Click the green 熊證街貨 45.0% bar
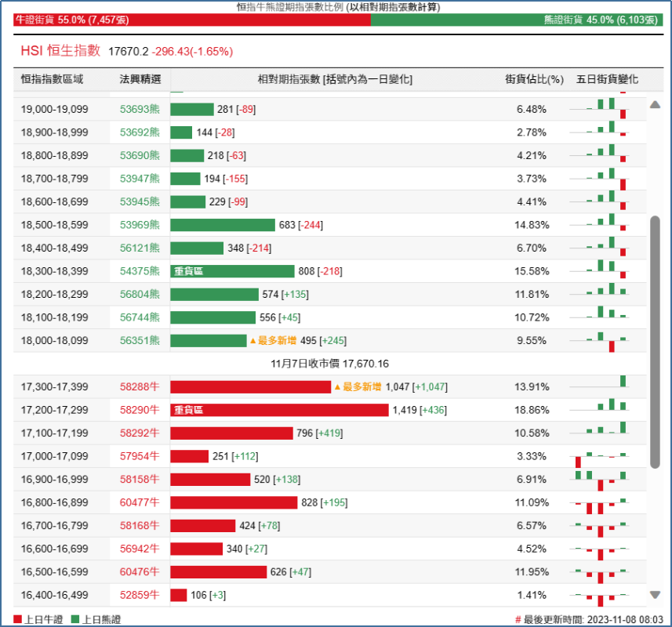 516,20
